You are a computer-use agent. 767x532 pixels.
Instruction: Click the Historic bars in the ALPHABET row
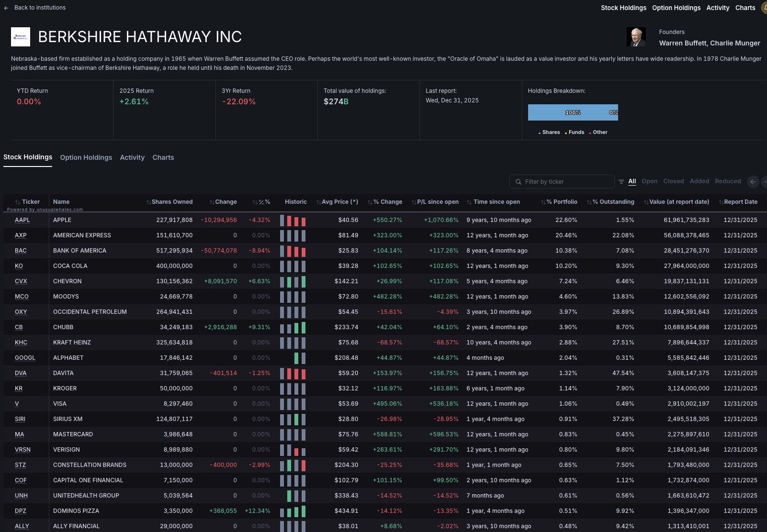click(x=300, y=358)
